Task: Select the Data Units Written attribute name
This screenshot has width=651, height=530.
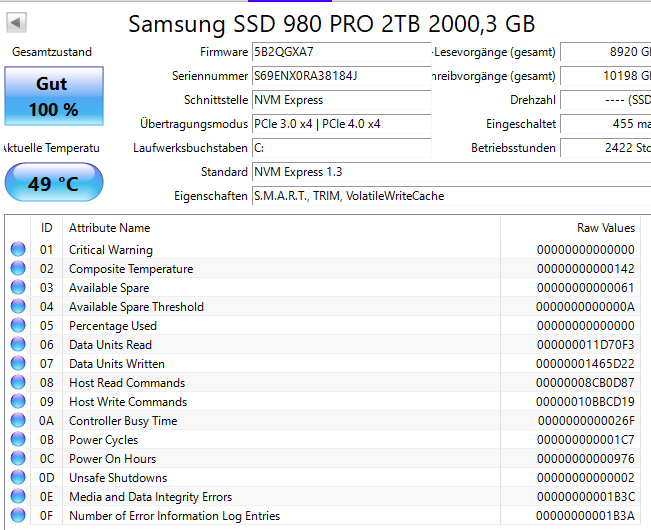Action: point(117,364)
